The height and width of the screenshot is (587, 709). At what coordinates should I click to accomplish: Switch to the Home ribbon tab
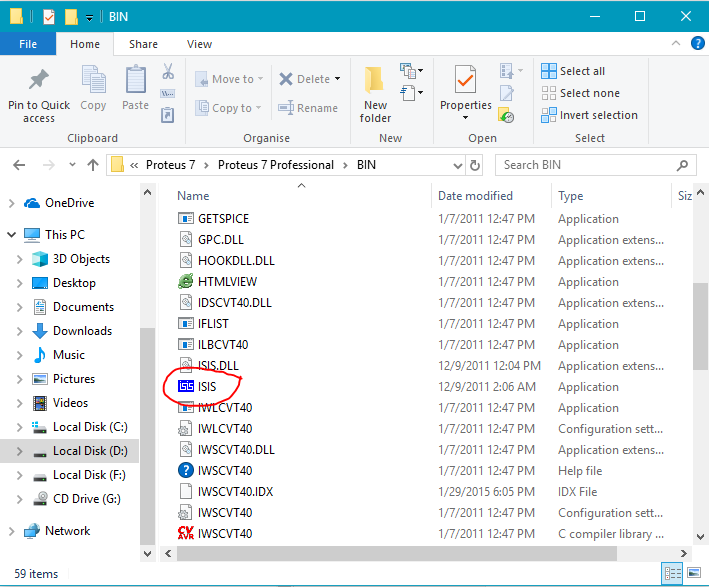85,44
